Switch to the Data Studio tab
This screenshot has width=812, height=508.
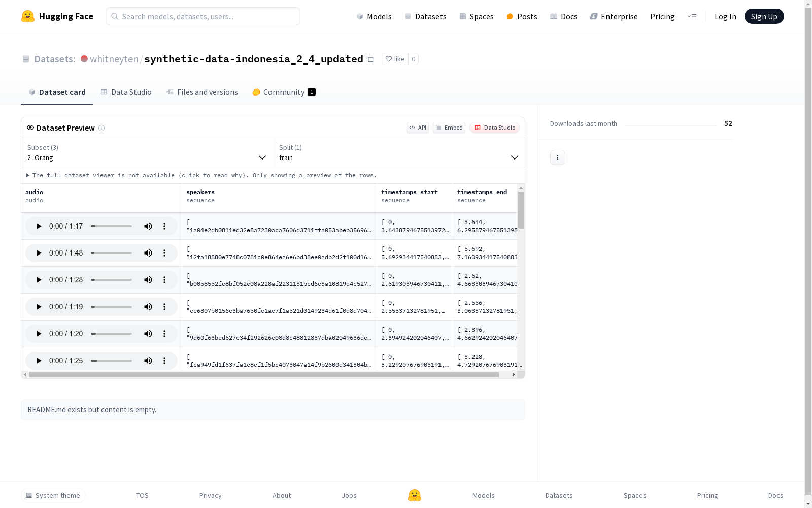point(126,92)
